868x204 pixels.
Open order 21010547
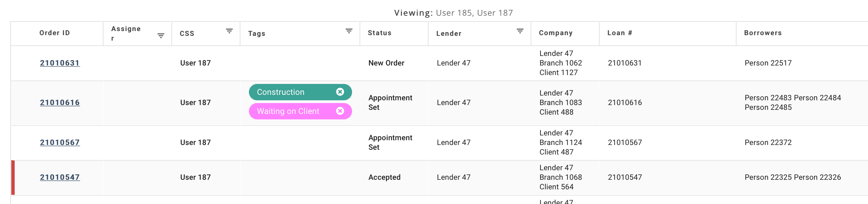point(60,177)
